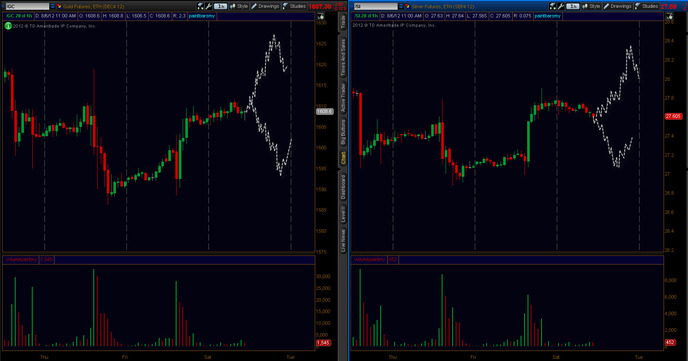Open Drawings menu on silver chart
The height and width of the screenshot is (361, 688).
click(x=617, y=6)
